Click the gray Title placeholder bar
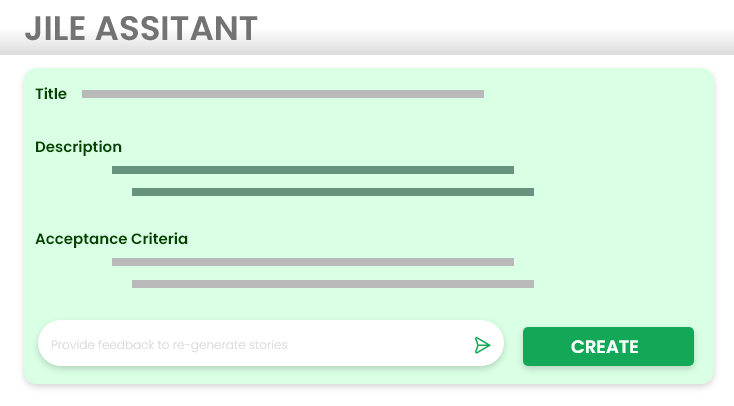 coord(283,94)
